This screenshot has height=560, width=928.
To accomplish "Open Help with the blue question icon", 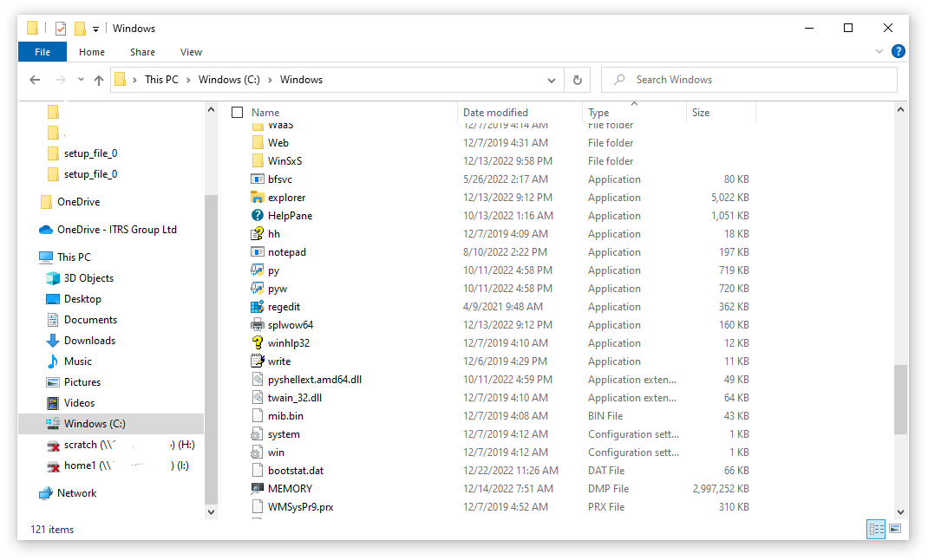I will tap(899, 52).
